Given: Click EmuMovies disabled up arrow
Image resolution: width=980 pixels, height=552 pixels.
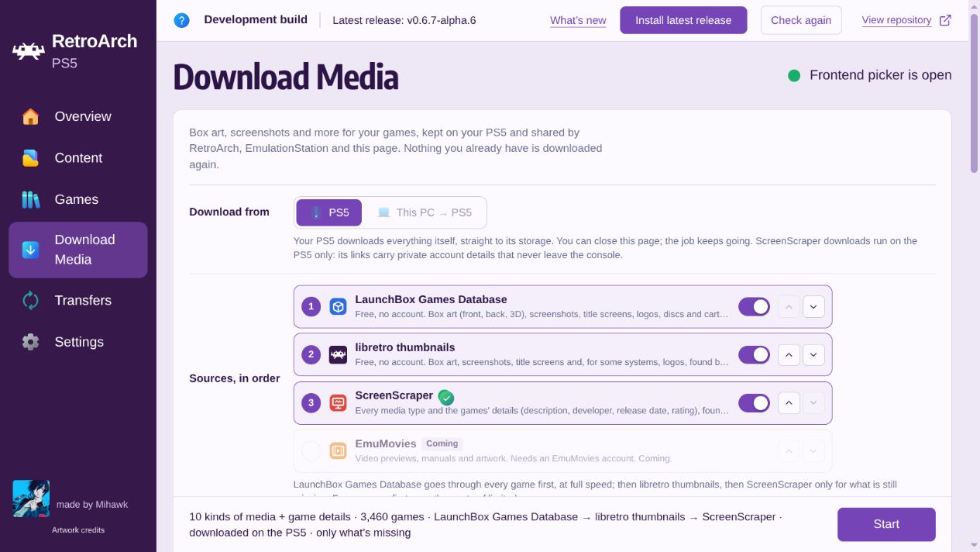Looking at the screenshot, I should point(789,451).
